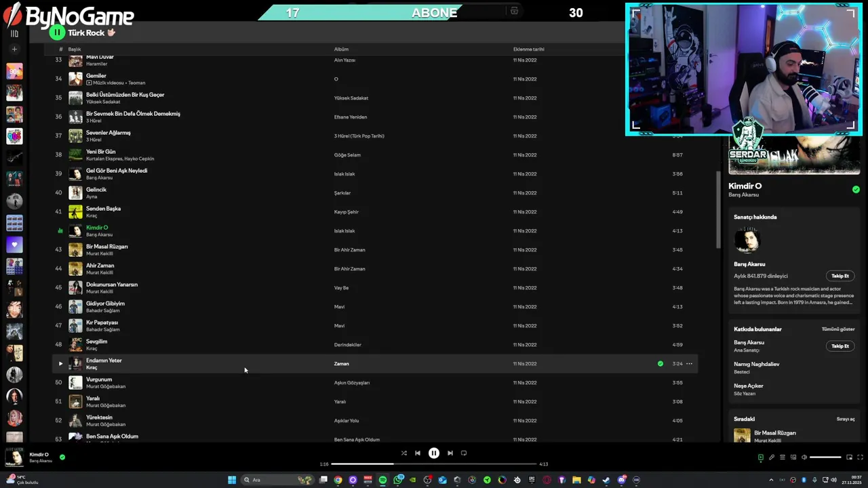Show hidden system tray icons chevron

(771, 480)
